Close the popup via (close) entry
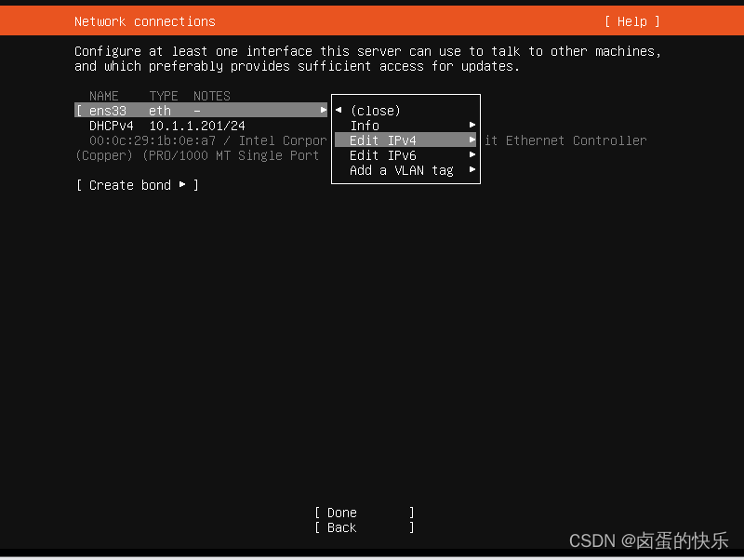Viewport: 744px width, 560px height. 376,111
